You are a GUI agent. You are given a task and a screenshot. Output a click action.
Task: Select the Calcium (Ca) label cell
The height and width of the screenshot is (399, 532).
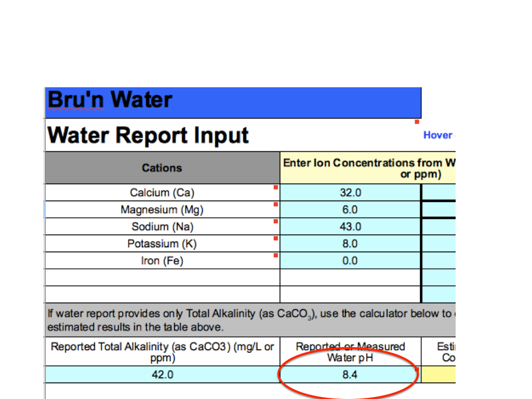tap(162, 193)
